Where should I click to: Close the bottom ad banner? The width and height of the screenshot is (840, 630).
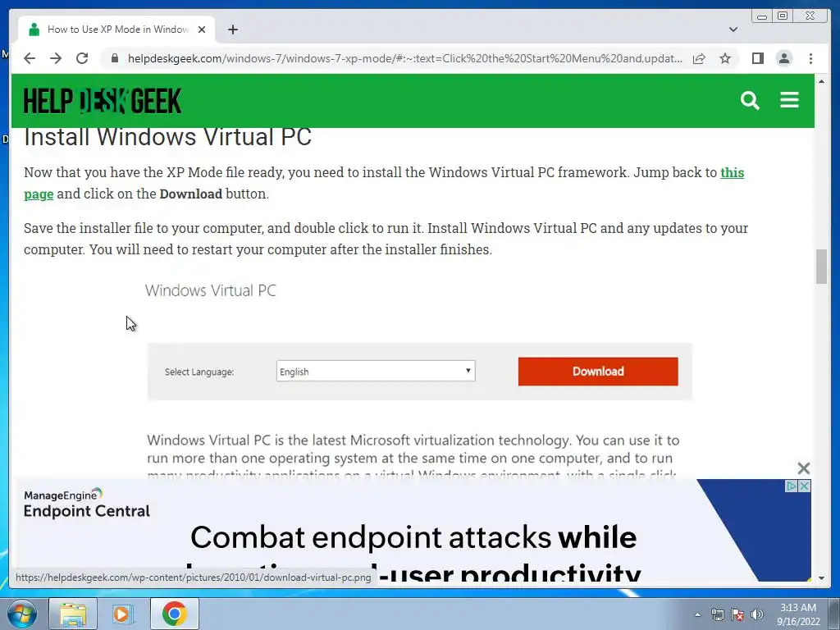pyautogui.click(x=804, y=468)
